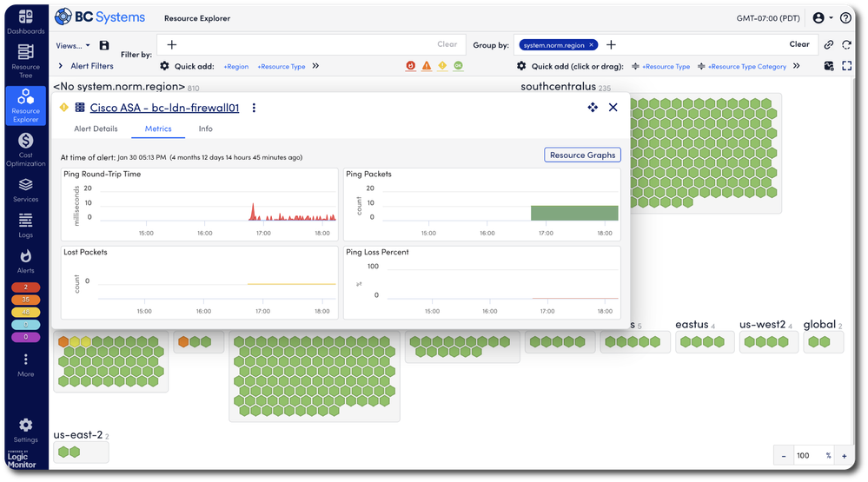
Task: Toggle the critical alert severity filter
Action: pos(410,66)
